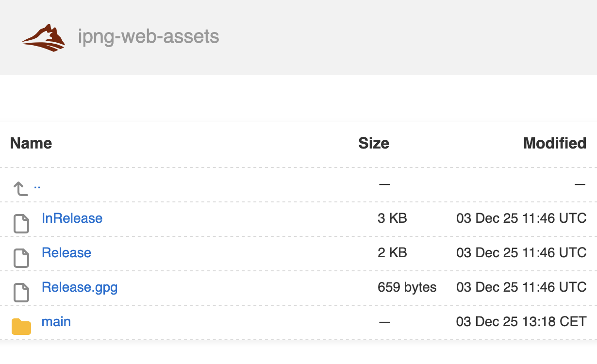This screenshot has width=597, height=364.
Task: Open the InRelease file link
Action: click(x=72, y=218)
